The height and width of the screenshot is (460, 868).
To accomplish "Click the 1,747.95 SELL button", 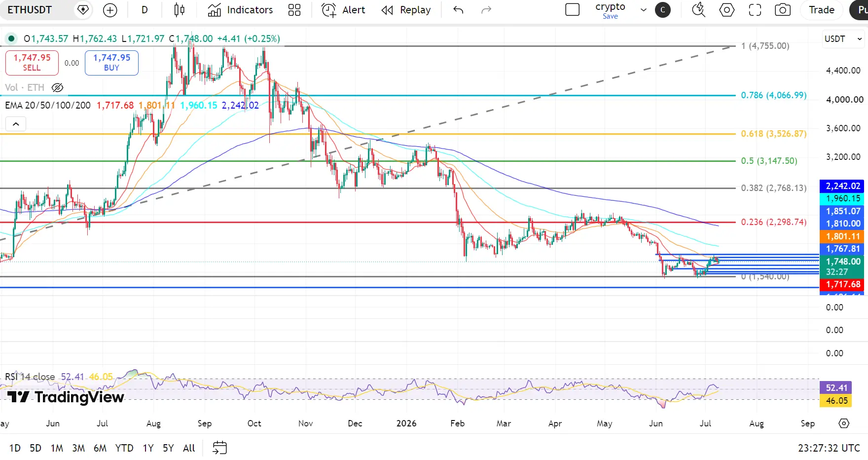I will [32, 63].
